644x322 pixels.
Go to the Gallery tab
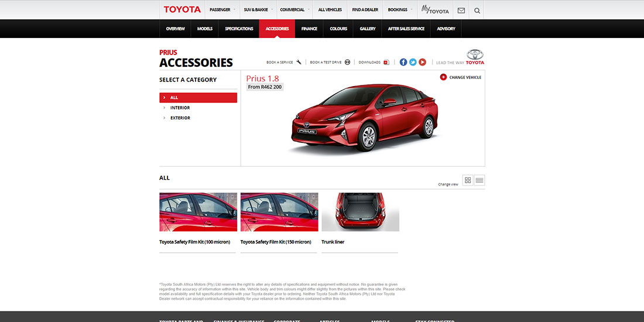click(x=368, y=29)
